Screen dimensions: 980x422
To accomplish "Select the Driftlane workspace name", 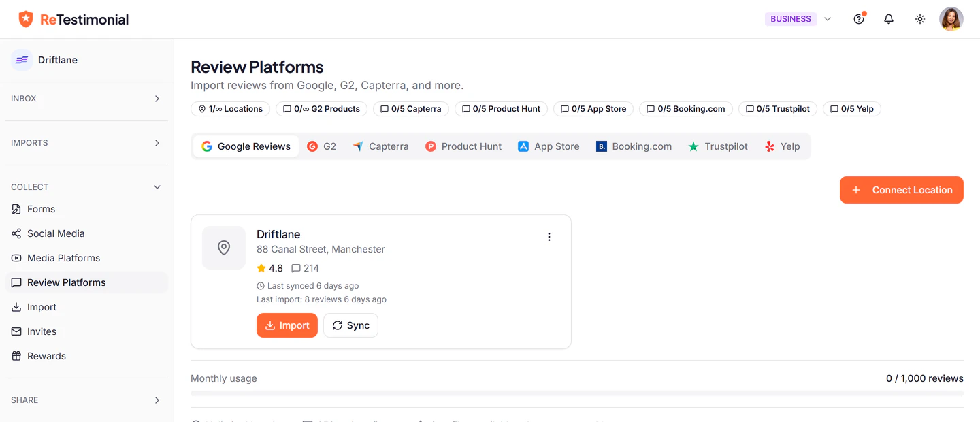I will point(58,60).
